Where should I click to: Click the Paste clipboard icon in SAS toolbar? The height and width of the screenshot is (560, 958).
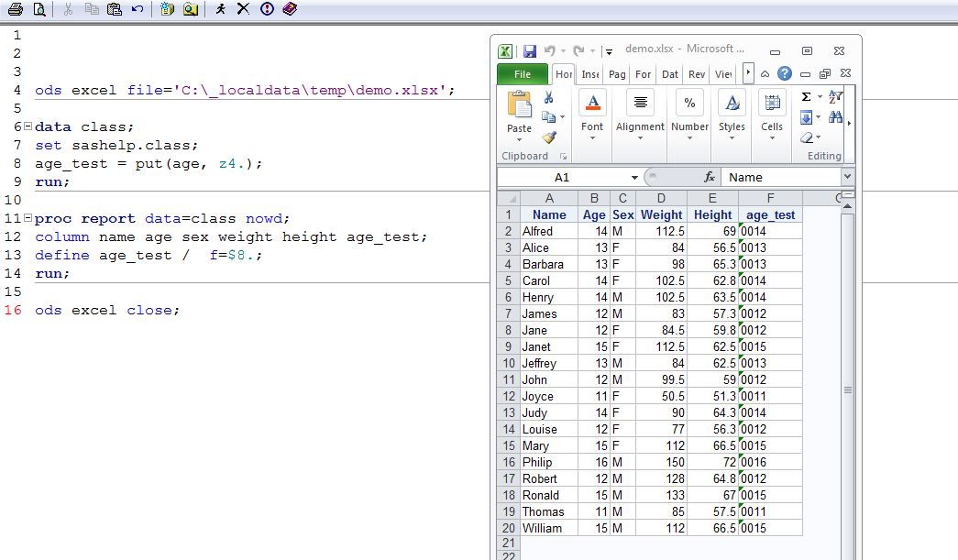(x=114, y=9)
